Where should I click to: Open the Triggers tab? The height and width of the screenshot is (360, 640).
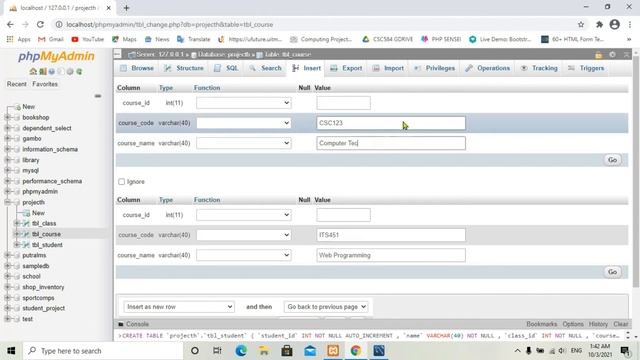pyautogui.click(x=586, y=68)
